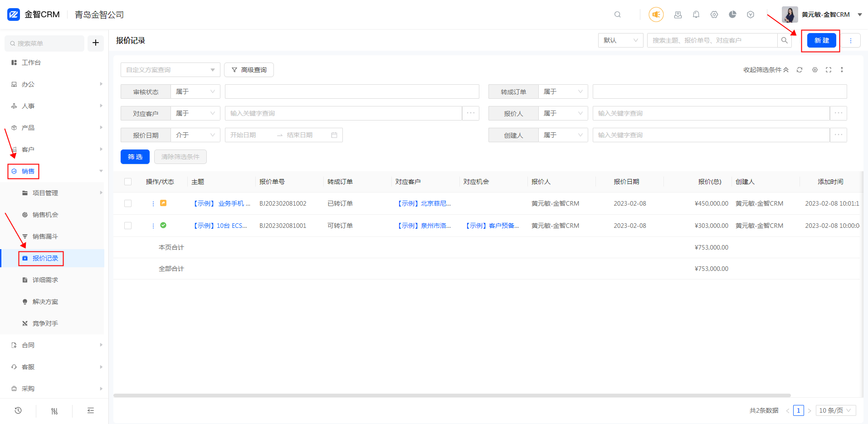The image size is (868, 424).
Task: Collapse filters via 收起筛选条件
Action: coord(766,70)
